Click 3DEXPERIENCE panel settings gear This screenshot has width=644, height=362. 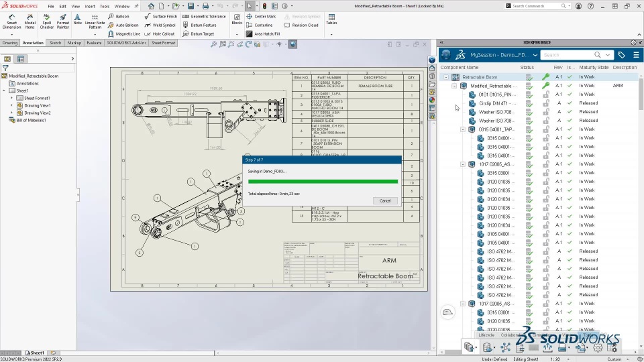633,42
